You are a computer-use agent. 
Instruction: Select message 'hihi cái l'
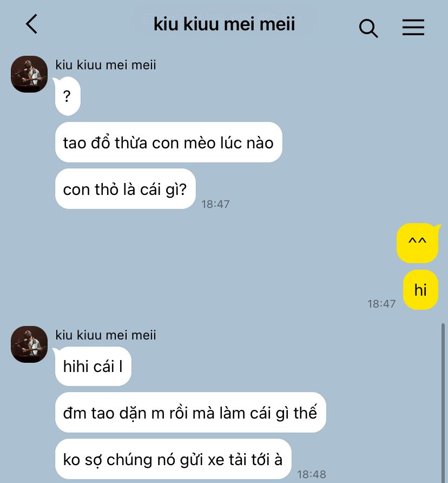(93, 366)
